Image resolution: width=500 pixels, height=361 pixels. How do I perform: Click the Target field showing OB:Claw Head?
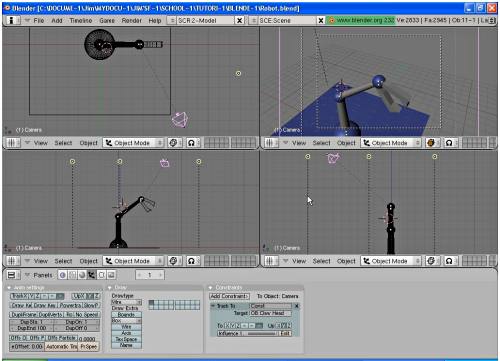point(271,313)
